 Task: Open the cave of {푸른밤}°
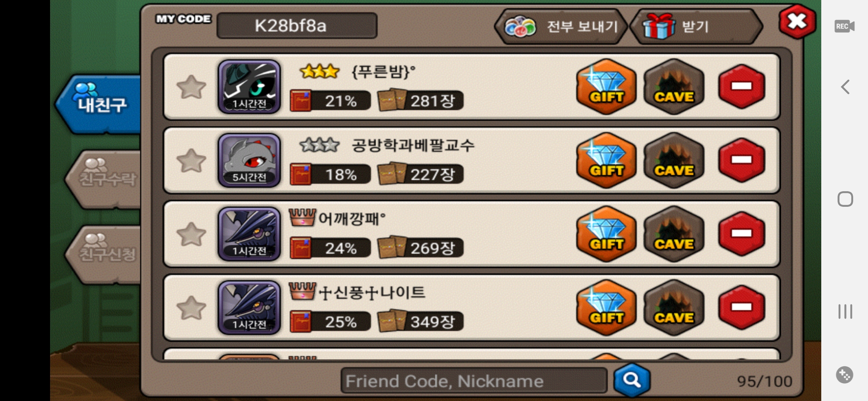tap(674, 87)
